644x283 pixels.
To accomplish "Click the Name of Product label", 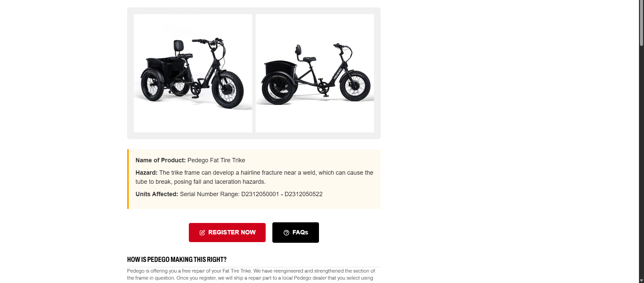I will 160,160.
